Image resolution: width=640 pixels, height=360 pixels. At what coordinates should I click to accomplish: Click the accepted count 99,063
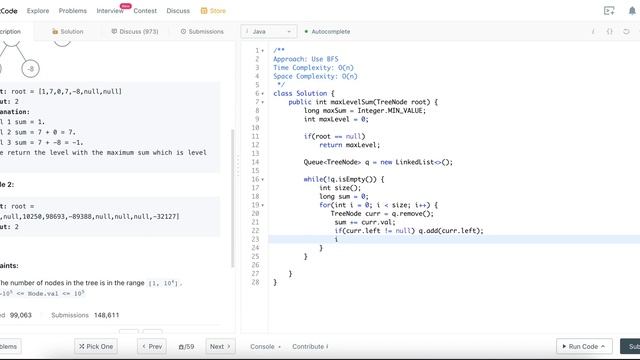21,315
